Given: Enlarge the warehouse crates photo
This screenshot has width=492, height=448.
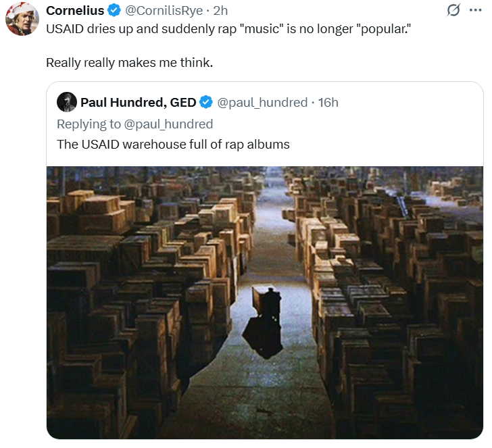Looking at the screenshot, I should point(265,302).
